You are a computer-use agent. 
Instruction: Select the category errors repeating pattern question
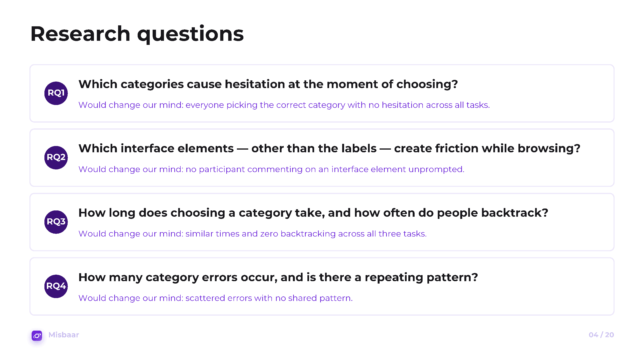(x=278, y=277)
